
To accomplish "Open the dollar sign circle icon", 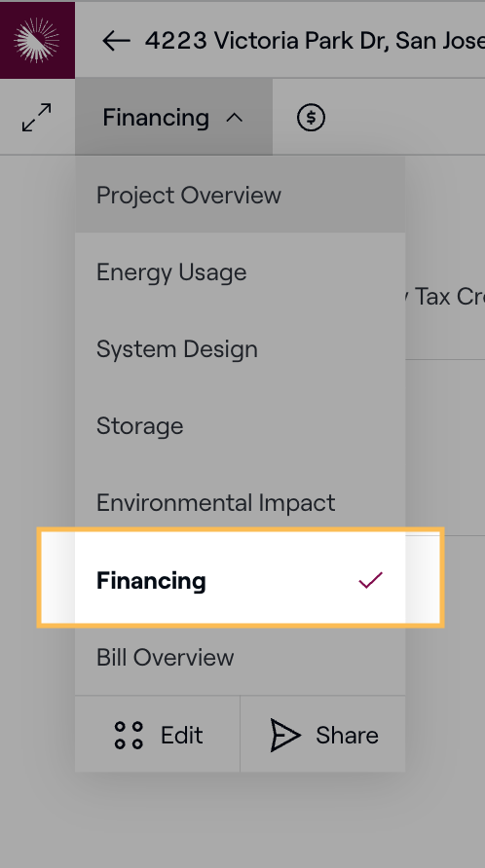I will 311,118.
